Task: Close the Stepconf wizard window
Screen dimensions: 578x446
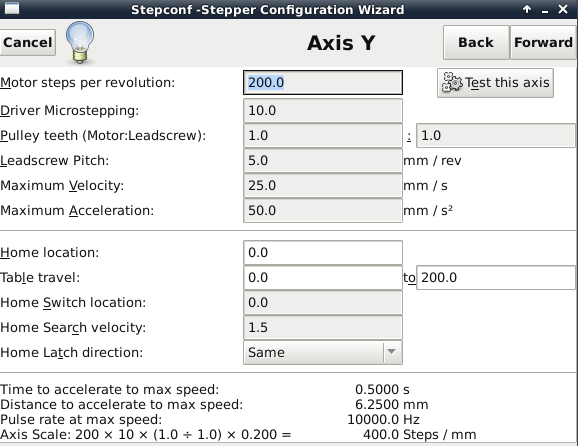Action: click(563, 9)
